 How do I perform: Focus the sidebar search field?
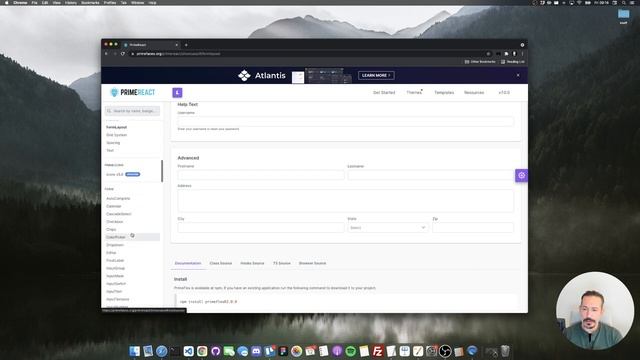[133, 111]
